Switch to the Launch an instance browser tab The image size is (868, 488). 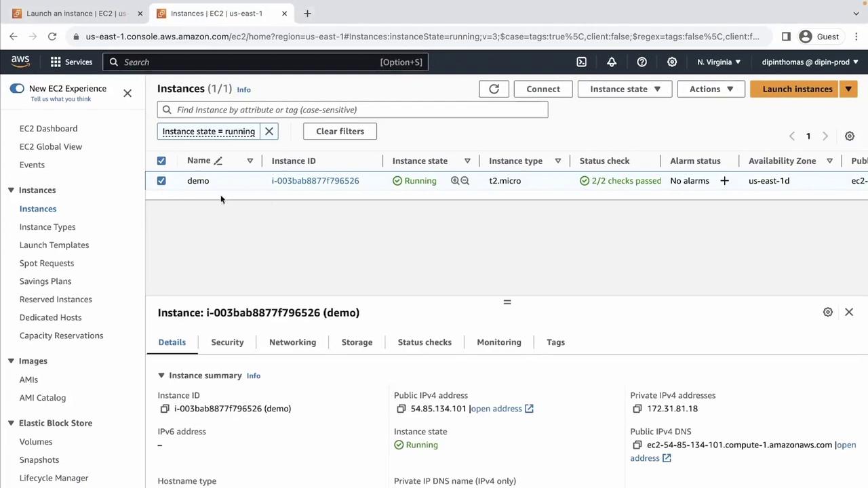[76, 13]
